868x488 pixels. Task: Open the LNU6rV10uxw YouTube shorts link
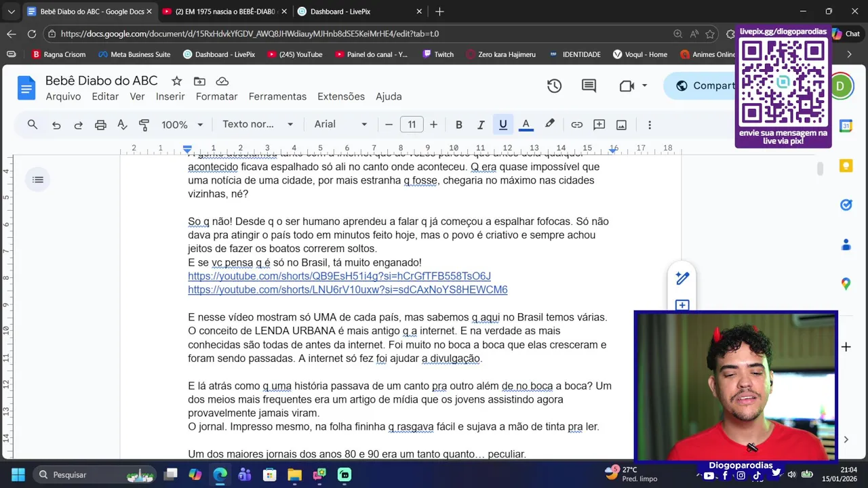coord(347,289)
